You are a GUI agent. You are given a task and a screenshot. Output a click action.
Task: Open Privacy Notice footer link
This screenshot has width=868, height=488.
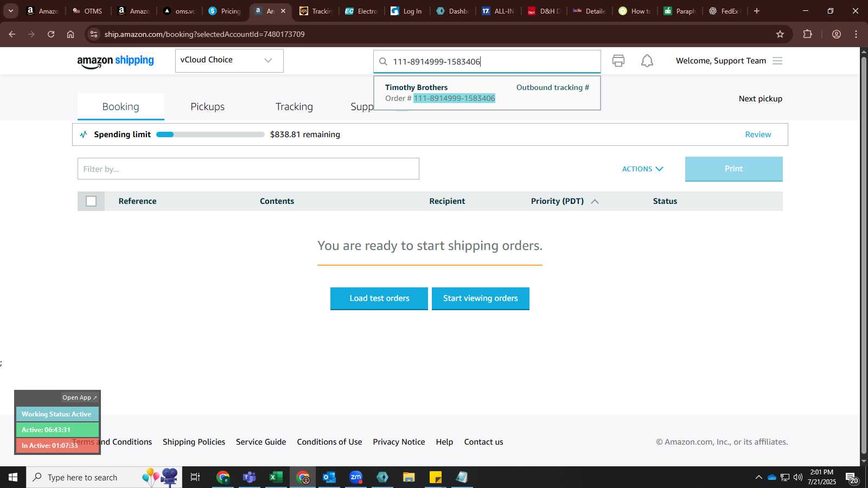[399, 442]
